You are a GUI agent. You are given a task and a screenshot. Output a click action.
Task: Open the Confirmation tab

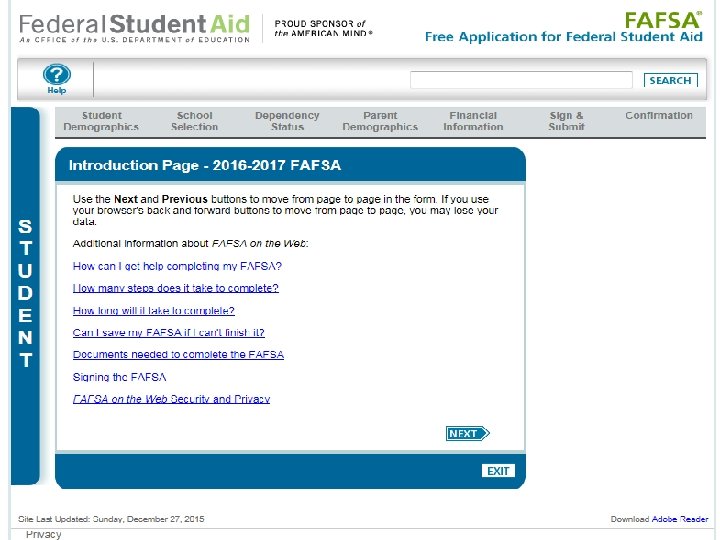(x=659, y=116)
